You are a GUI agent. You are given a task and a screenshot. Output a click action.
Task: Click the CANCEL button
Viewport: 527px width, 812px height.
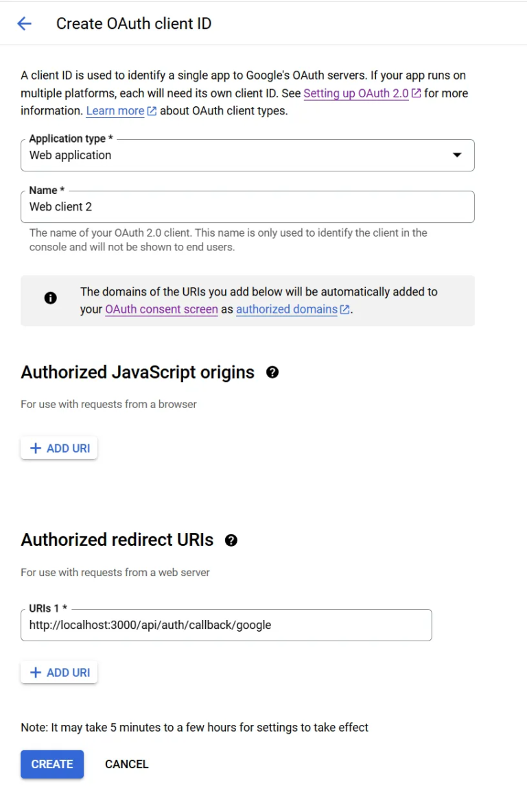[126, 764]
